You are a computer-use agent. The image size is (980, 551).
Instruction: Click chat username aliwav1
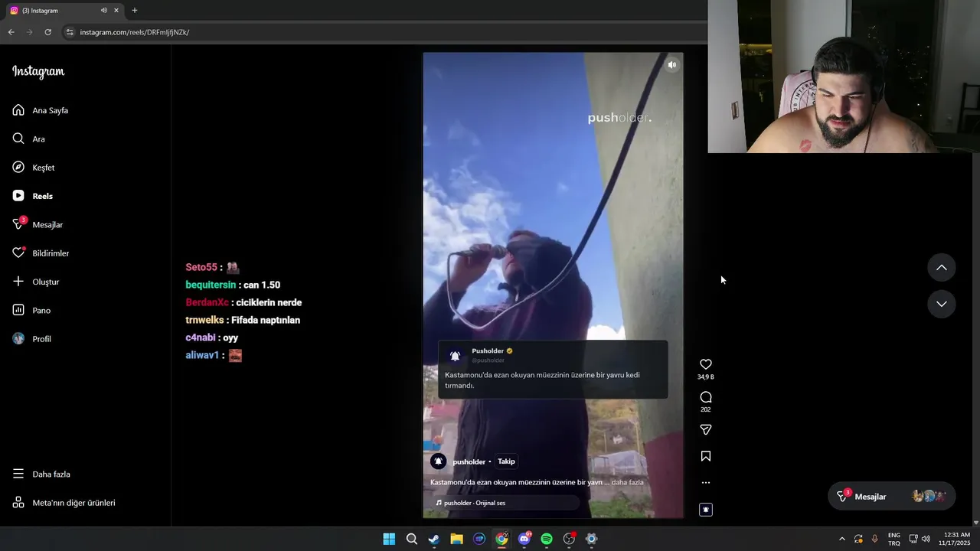[x=202, y=355]
